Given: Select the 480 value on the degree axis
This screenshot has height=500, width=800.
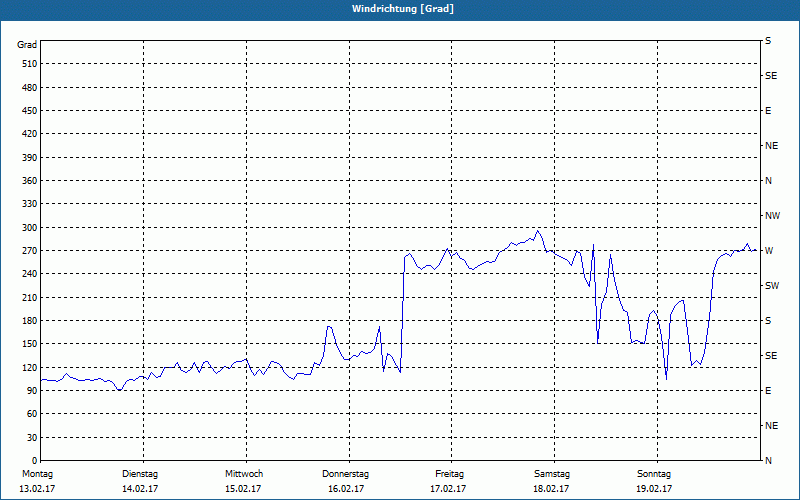Looking at the screenshot, I should [29, 88].
